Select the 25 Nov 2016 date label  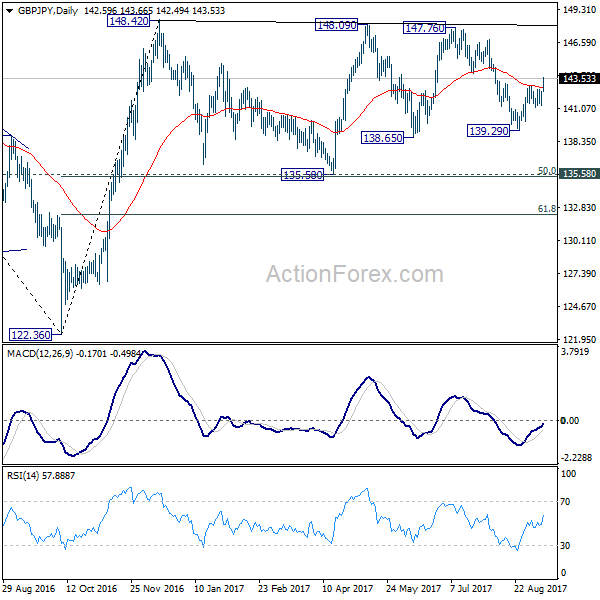point(157,589)
